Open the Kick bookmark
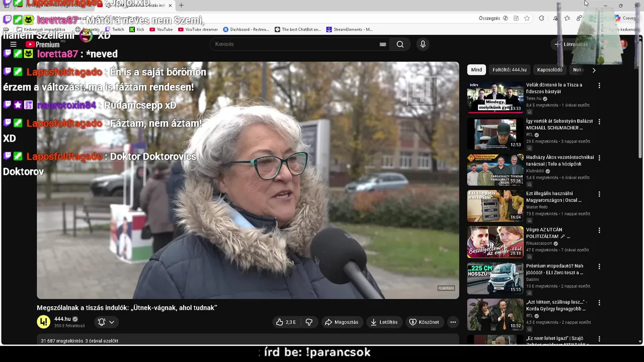Screen dimensions: 644x362 136,29
